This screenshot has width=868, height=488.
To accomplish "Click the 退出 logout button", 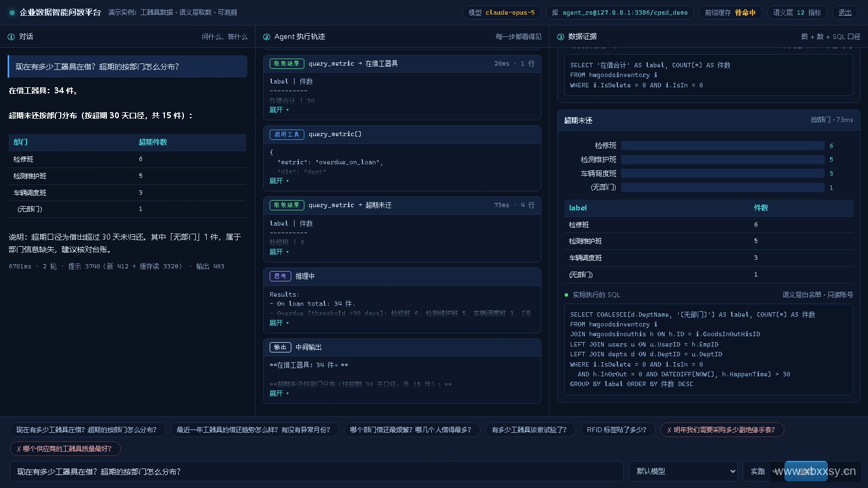I will 845,12.
